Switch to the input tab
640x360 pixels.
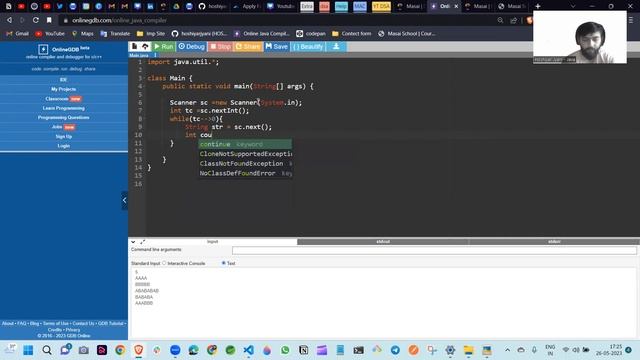(x=212, y=242)
